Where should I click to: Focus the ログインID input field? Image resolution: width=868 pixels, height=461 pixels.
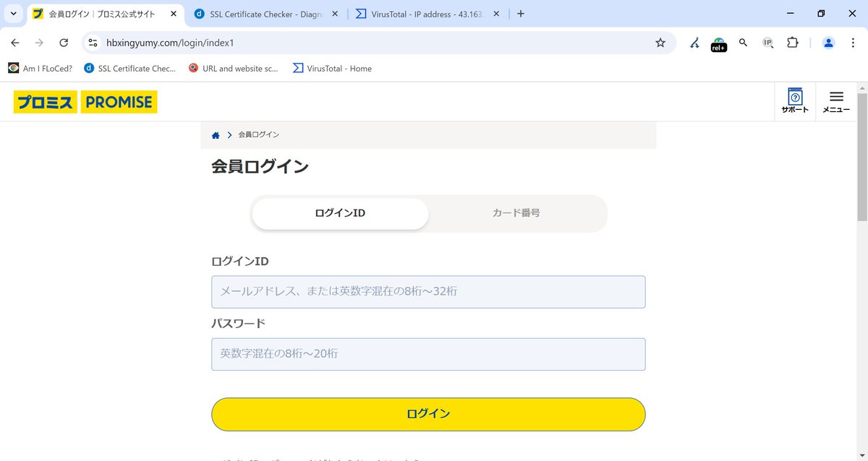pyautogui.click(x=428, y=292)
